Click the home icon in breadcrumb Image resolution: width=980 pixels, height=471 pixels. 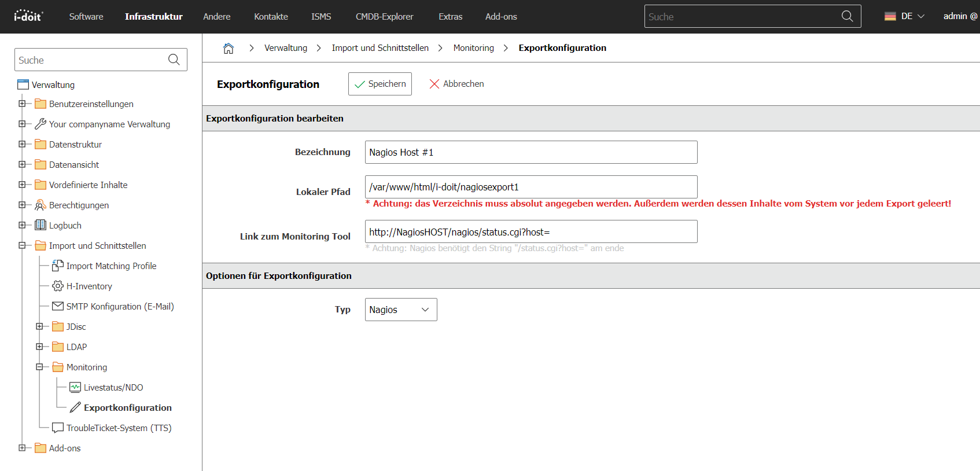[x=229, y=48]
